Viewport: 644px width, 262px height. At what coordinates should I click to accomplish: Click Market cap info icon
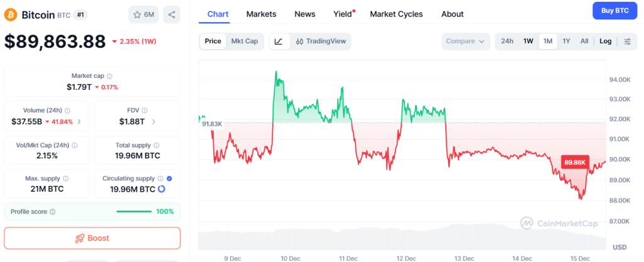click(x=109, y=76)
